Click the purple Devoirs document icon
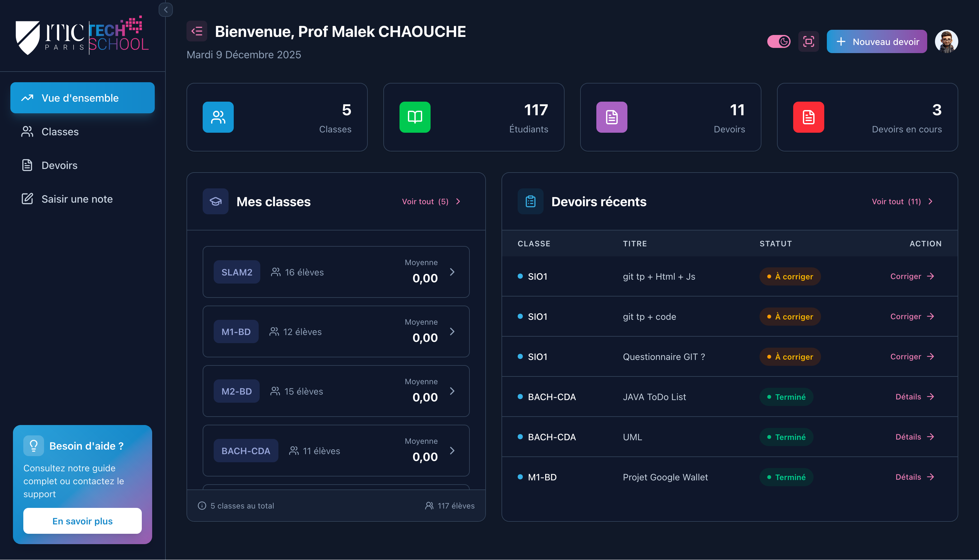This screenshot has height=560, width=979. coord(612,117)
